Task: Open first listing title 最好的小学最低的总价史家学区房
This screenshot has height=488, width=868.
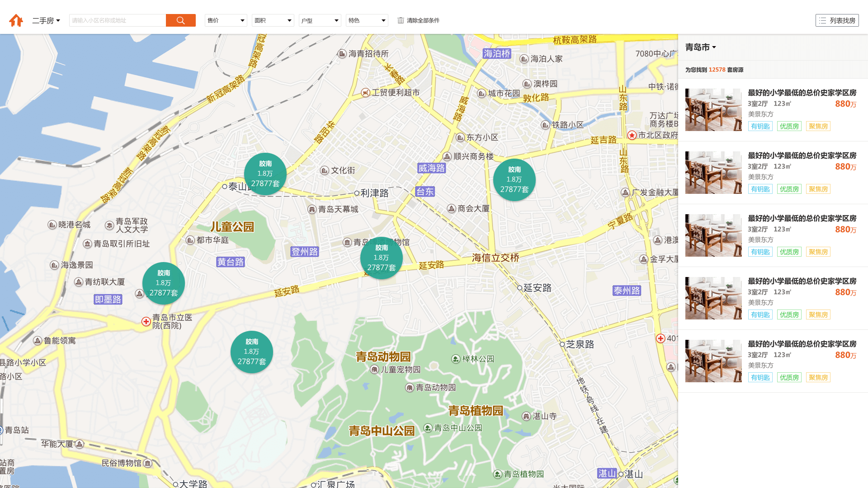Action: (x=802, y=93)
